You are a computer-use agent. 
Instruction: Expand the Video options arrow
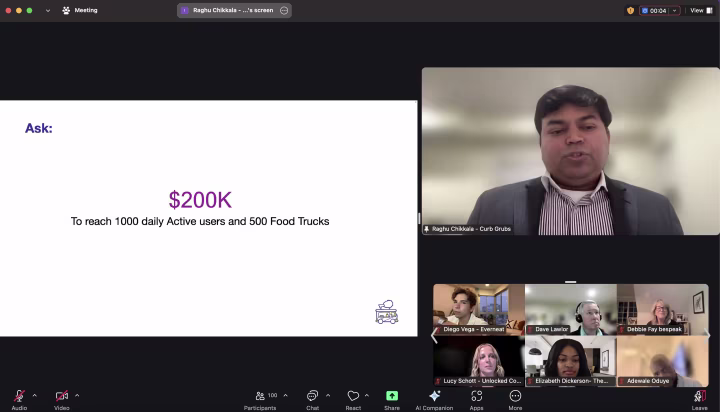click(x=77, y=395)
